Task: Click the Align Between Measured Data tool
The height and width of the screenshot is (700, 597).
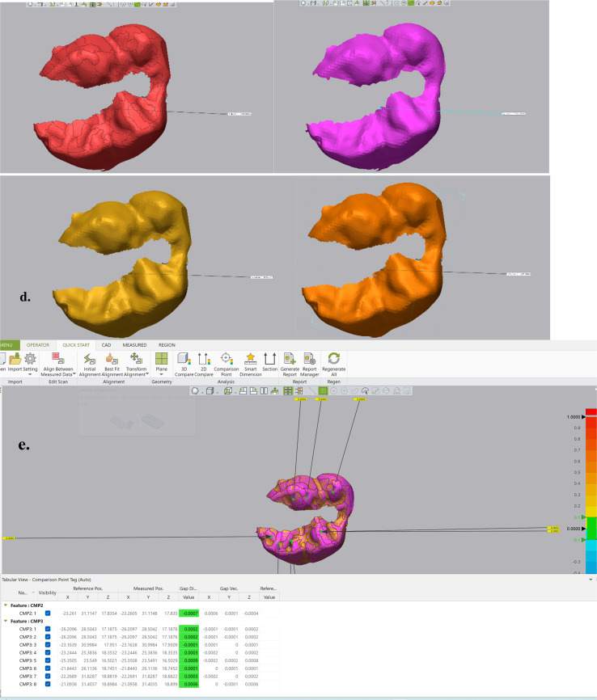Action: (58, 364)
